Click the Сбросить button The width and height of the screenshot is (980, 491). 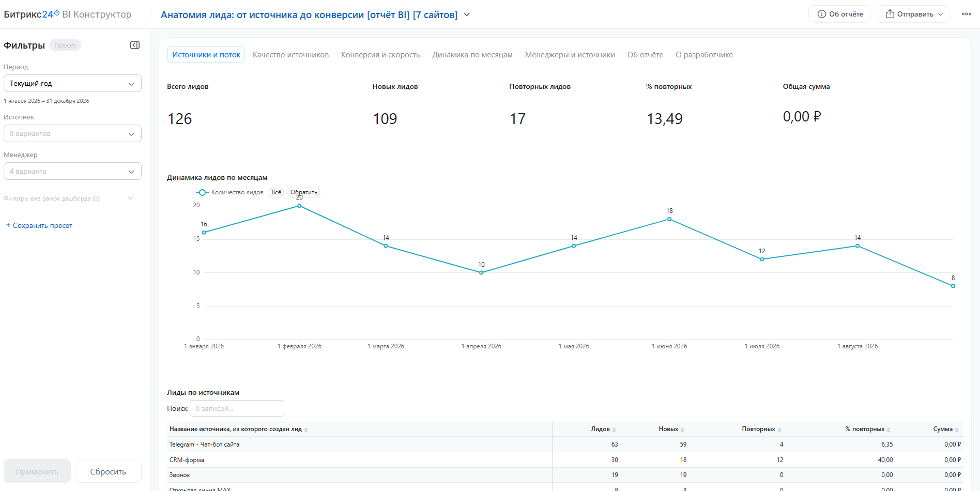tap(108, 471)
